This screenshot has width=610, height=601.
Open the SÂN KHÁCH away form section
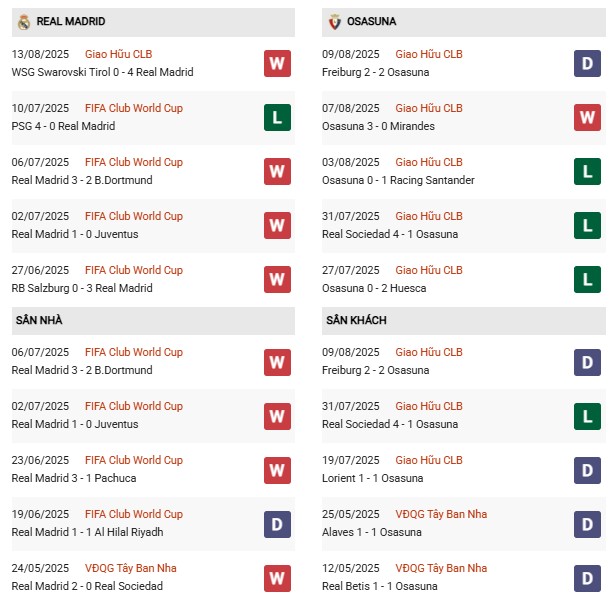click(355, 320)
